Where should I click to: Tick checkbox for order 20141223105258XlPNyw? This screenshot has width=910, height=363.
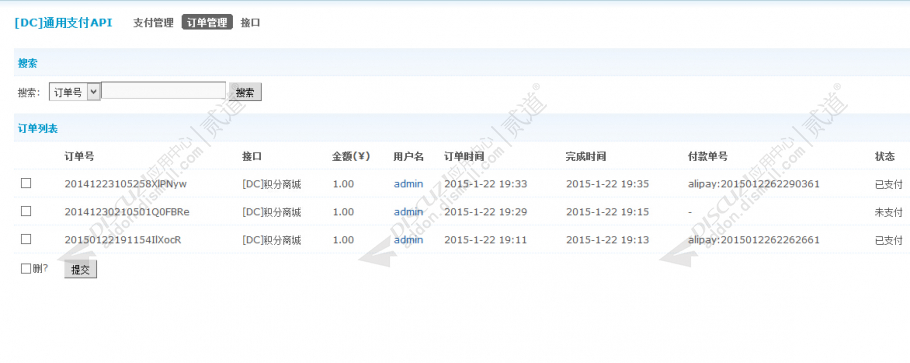click(x=26, y=183)
